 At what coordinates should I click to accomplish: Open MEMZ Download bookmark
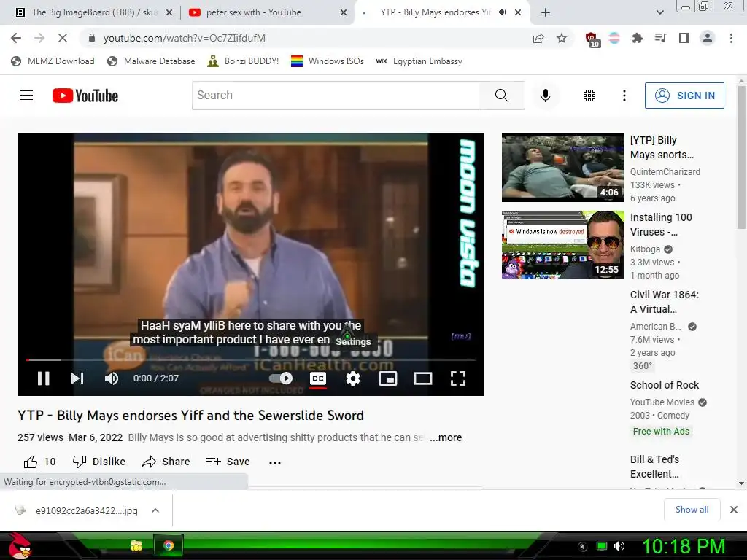[x=53, y=61]
